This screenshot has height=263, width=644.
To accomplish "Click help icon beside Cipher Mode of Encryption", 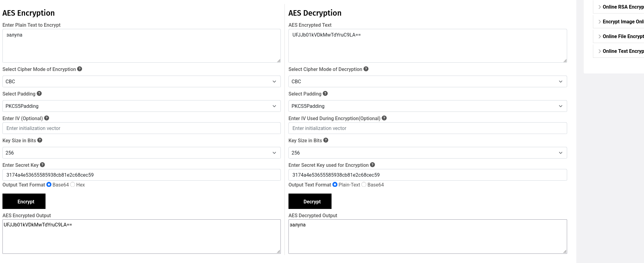I will tap(80, 69).
